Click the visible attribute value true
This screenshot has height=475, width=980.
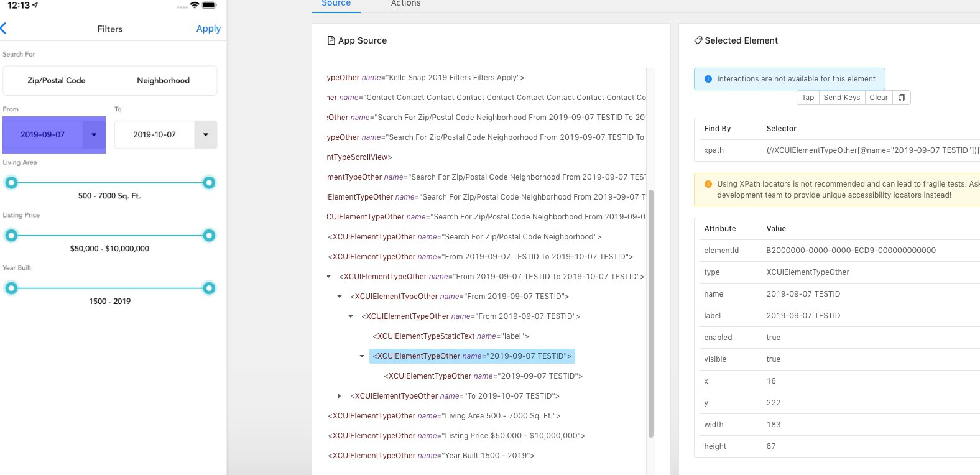point(773,359)
